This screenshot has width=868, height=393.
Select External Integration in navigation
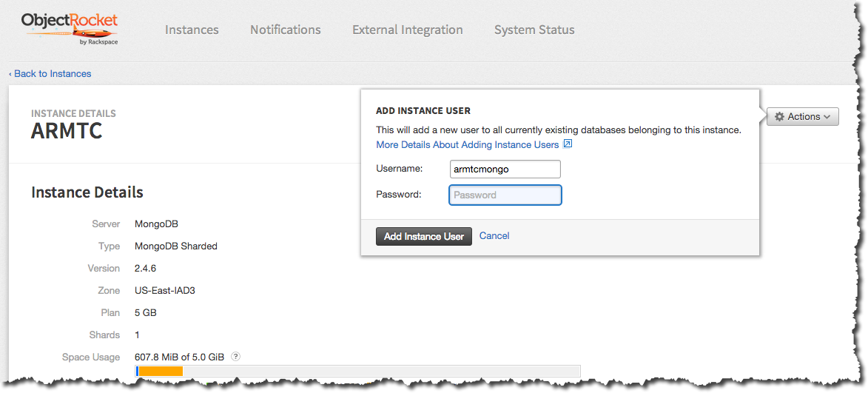pos(408,30)
